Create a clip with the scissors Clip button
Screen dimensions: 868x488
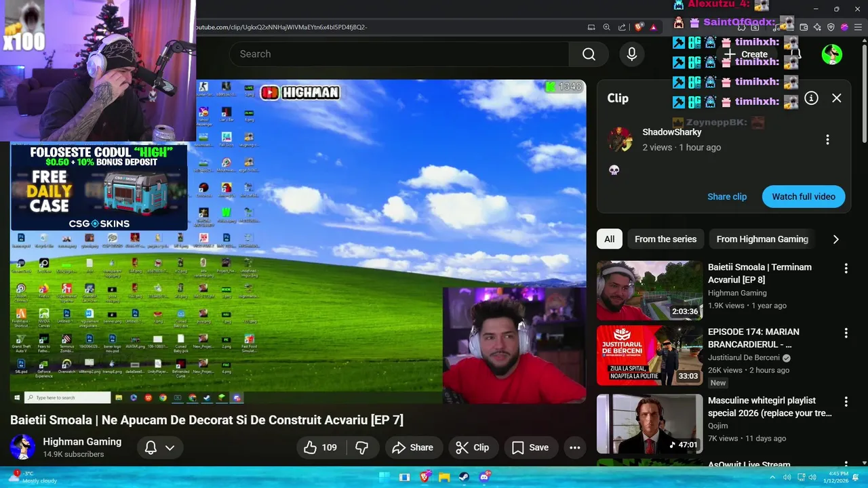click(473, 447)
